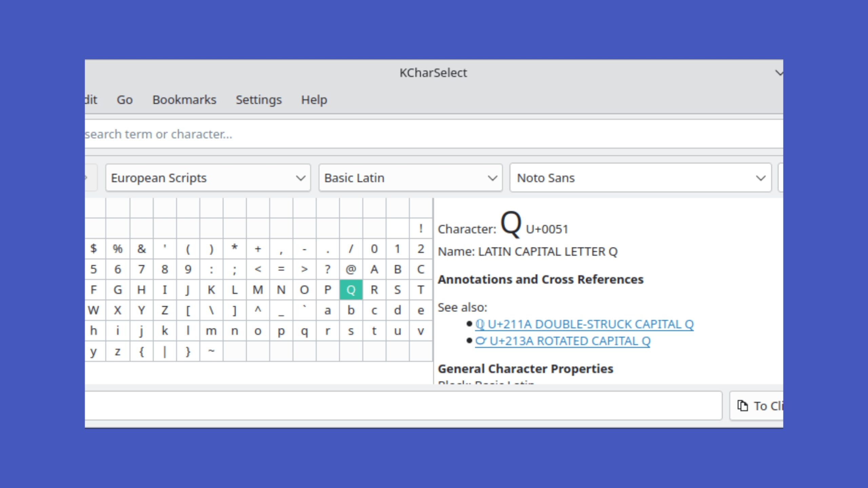Select the capital R character cell
This screenshot has height=488, width=868.
(374, 290)
